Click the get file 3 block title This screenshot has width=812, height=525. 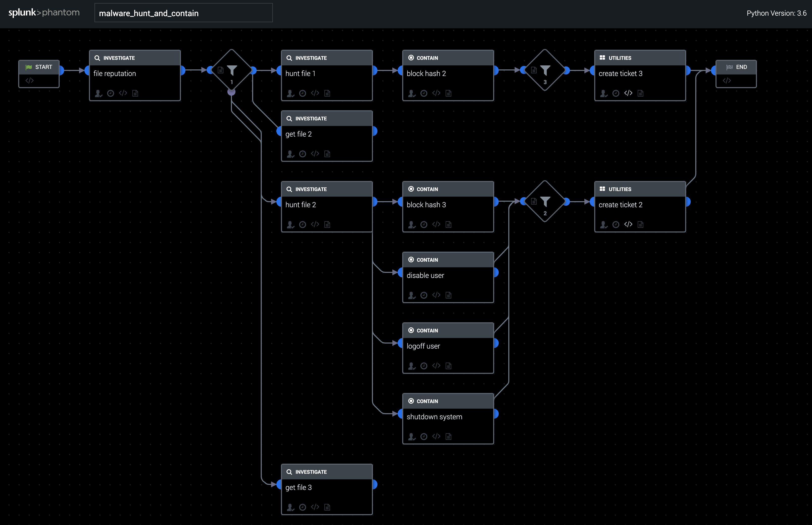299,487
